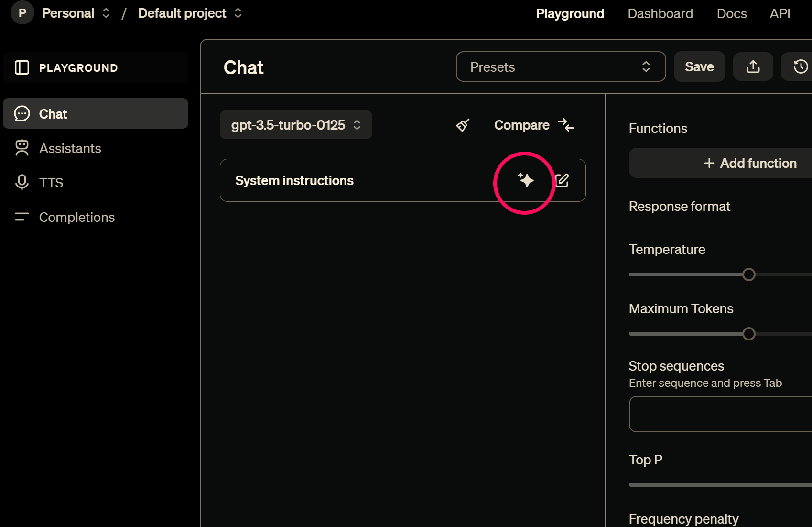
Task: Expand the Presets dropdown
Action: [561, 66]
